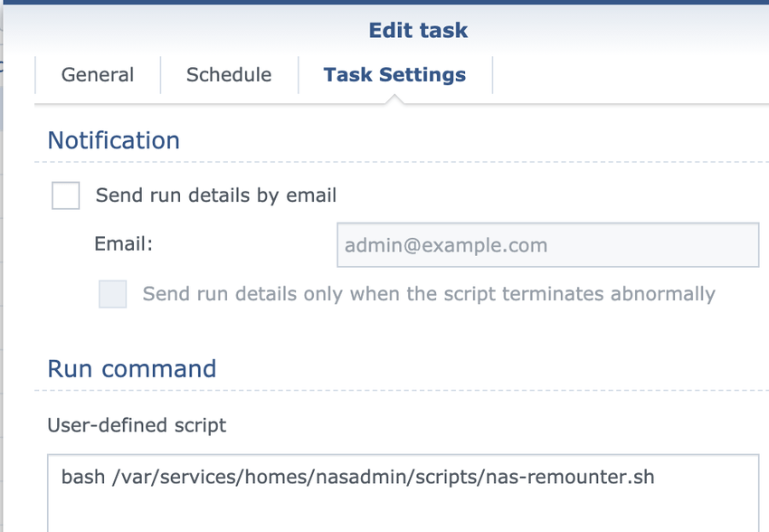Screen dimensions: 769x532
Task: Click the Edit task dialog title
Action: [418, 30]
